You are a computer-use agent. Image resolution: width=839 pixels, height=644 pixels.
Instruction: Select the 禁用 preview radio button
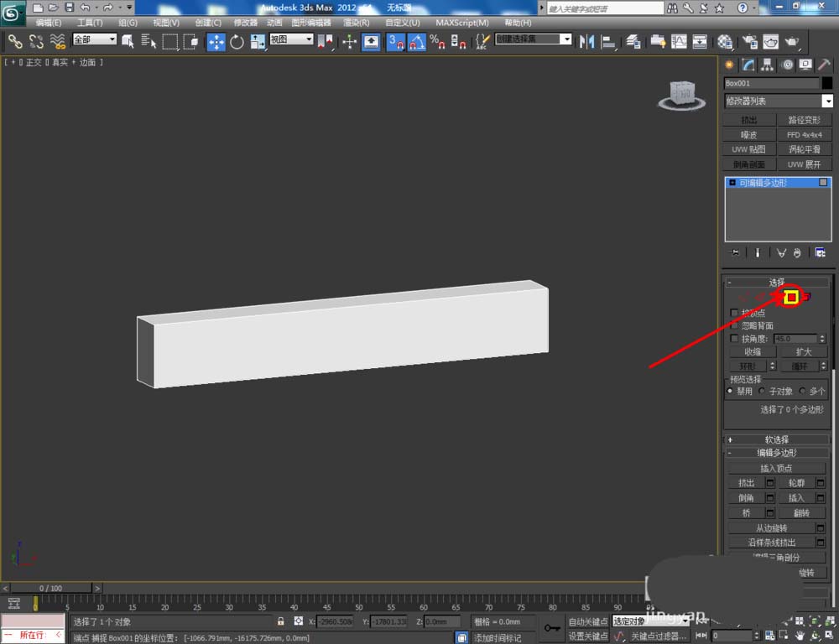coord(730,391)
